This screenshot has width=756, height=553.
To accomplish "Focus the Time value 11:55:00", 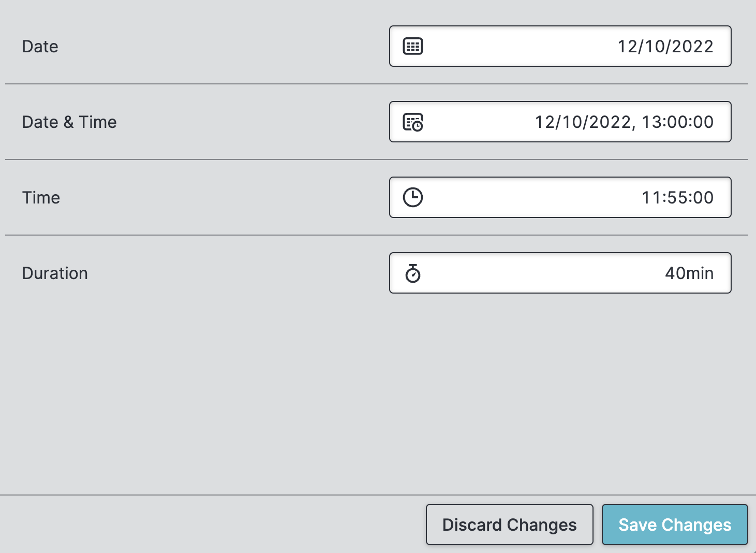I will click(677, 197).
